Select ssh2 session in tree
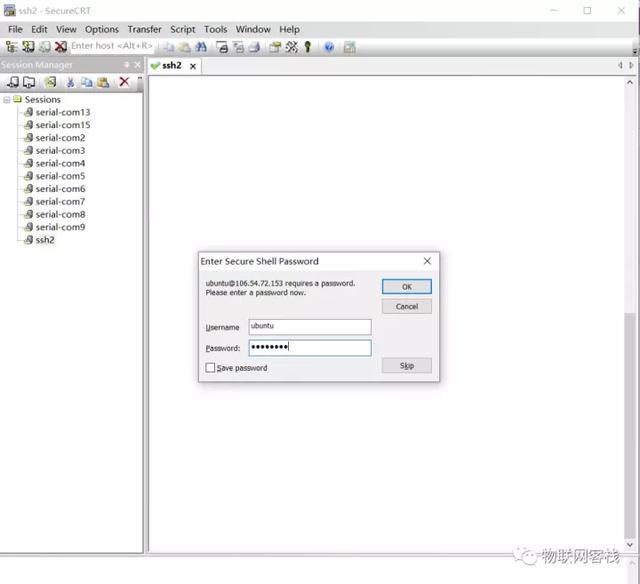 tap(39, 240)
